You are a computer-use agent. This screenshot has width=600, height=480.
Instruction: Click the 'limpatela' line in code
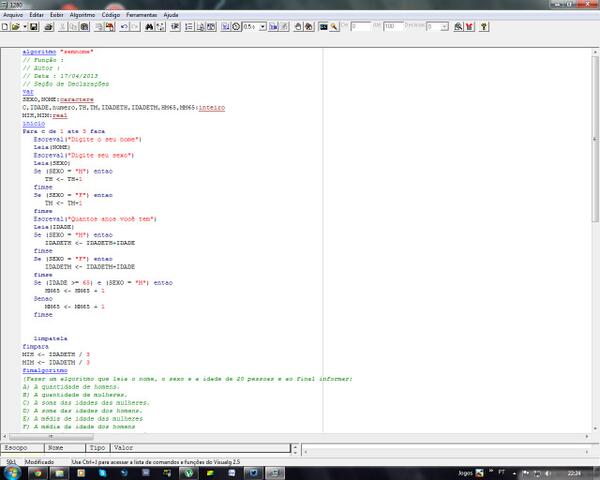pyautogui.click(x=51, y=339)
